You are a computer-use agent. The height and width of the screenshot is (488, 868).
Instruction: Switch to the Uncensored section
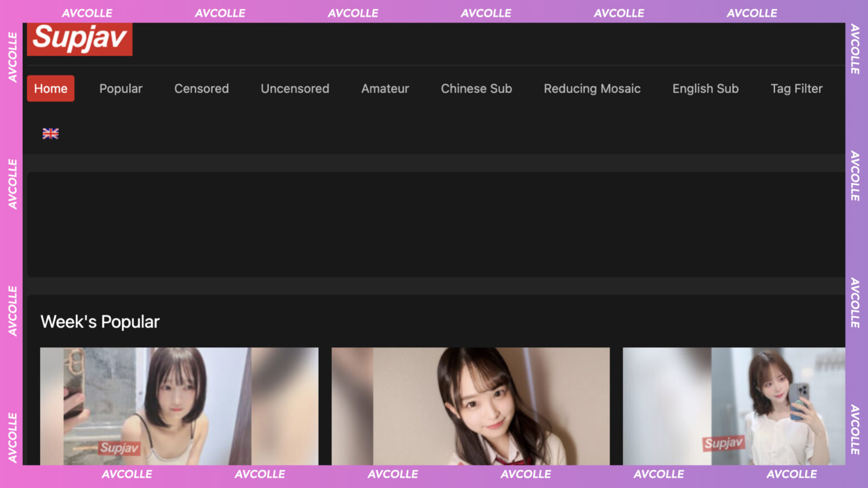294,89
